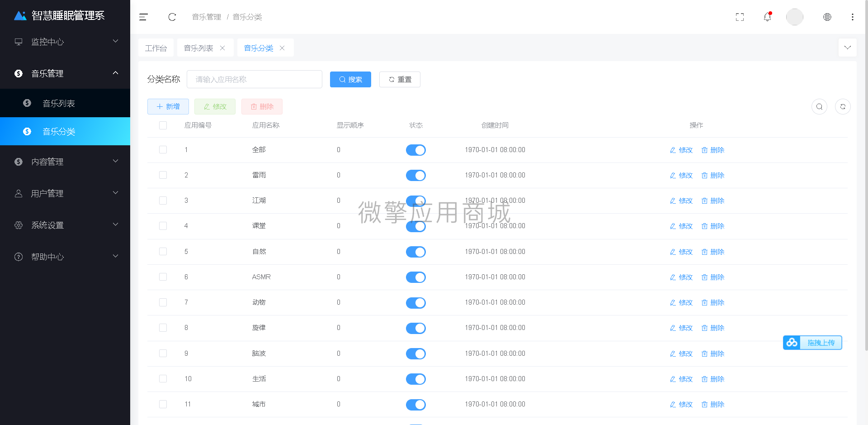Viewport: 868px width, 425px height.
Task: Click the monitor icon beside 监控中心
Action: pos(19,42)
